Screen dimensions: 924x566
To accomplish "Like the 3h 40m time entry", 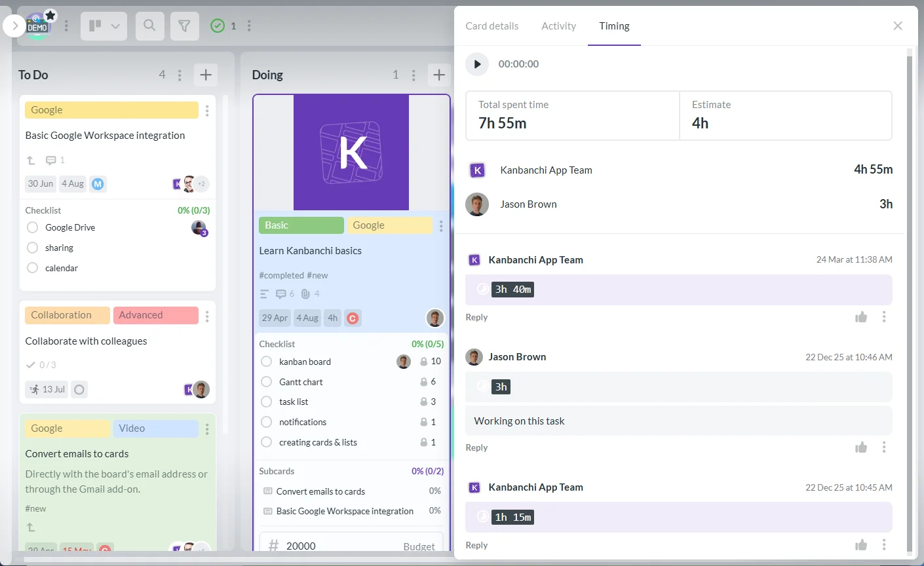I will [861, 317].
